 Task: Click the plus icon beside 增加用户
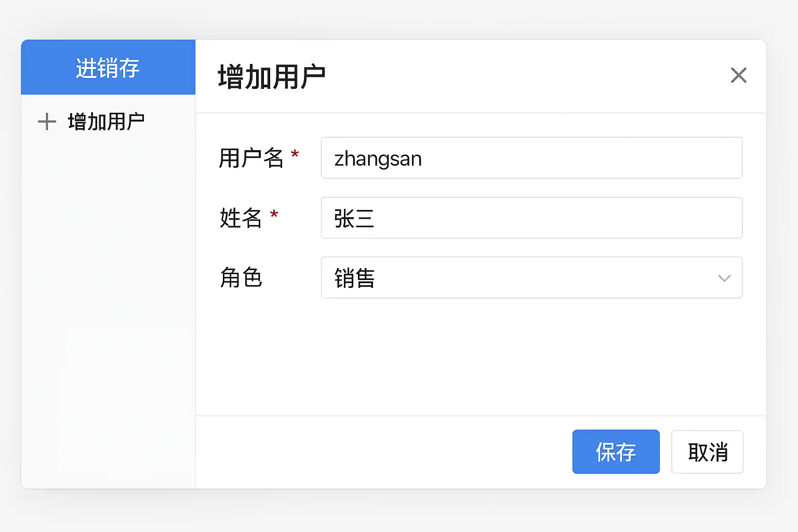(47, 122)
